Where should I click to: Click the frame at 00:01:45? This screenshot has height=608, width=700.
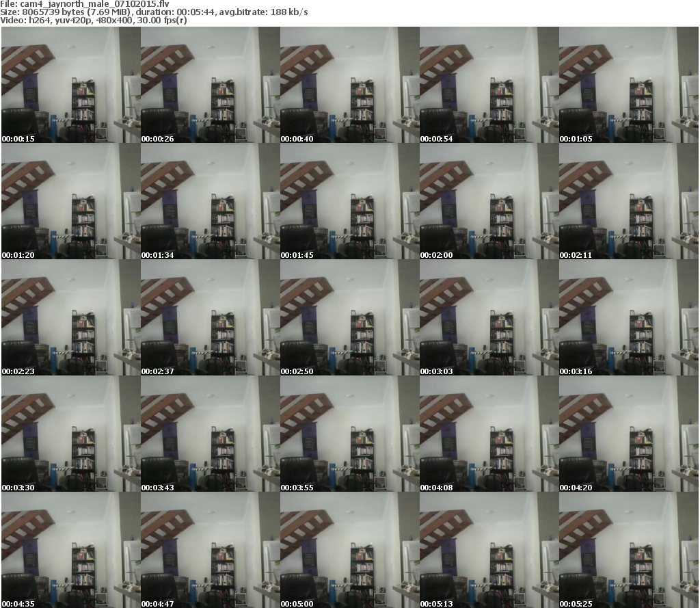click(x=349, y=201)
